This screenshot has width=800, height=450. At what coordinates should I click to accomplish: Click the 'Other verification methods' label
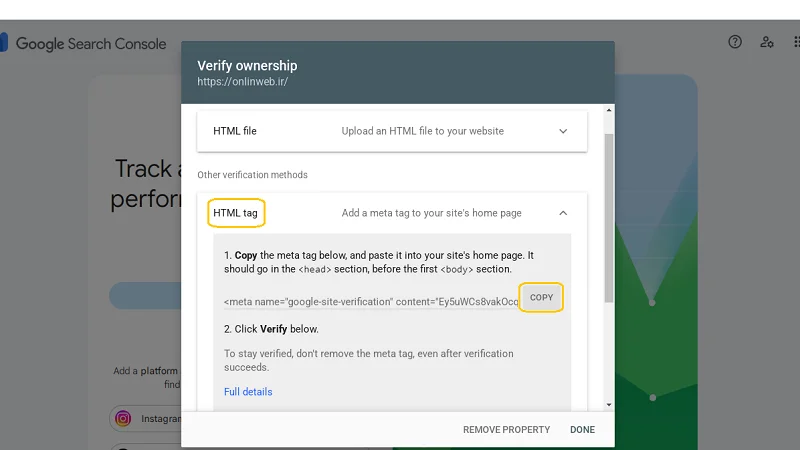pos(253,175)
